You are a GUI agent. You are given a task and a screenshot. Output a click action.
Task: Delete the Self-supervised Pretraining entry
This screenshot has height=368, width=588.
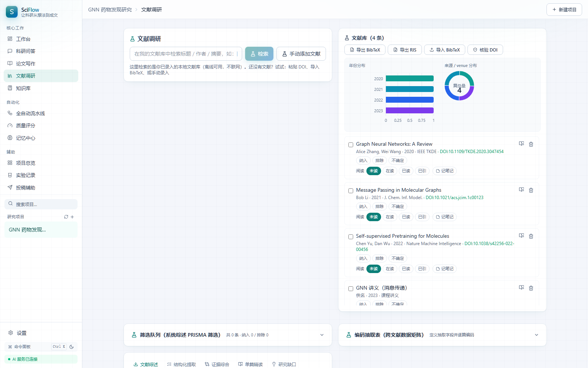coord(531,236)
